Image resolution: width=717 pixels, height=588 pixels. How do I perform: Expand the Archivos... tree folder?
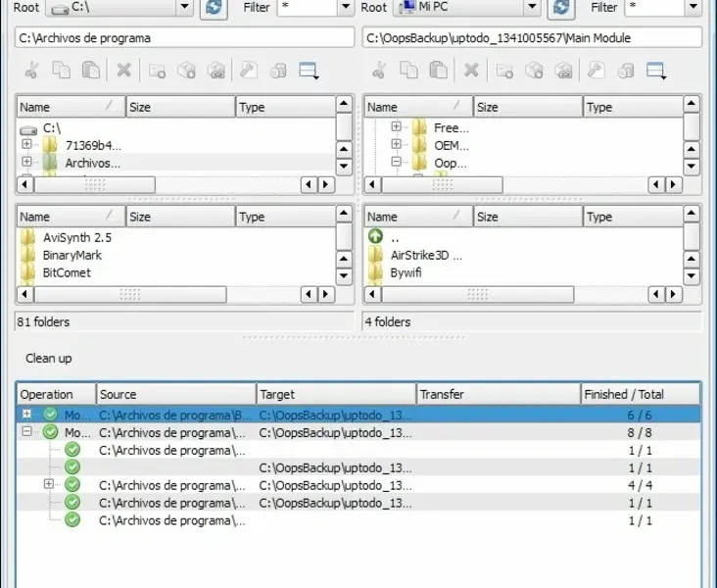pyautogui.click(x=27, y=162)
